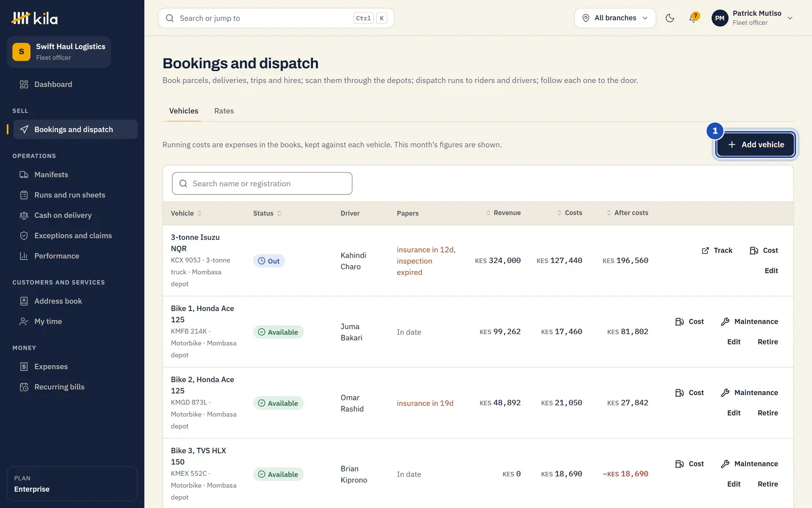Open Bookings and dispatch in sidebar

coord(76,129)
